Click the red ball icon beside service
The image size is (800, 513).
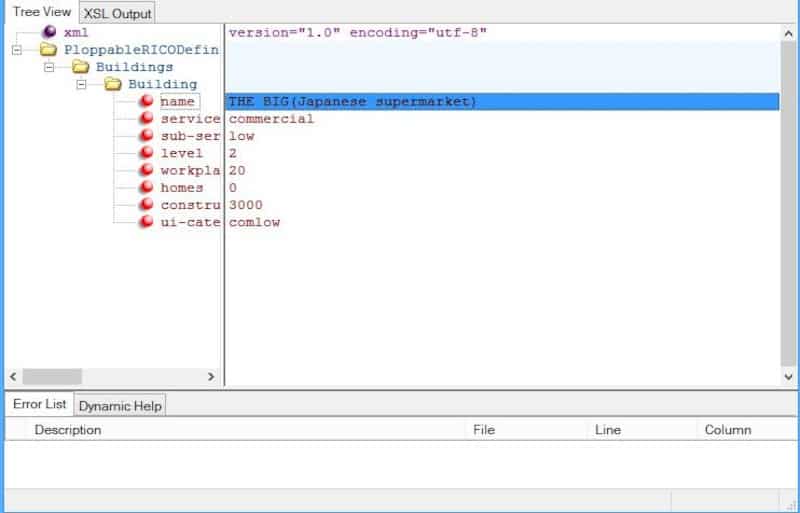[x=146, y=119]
